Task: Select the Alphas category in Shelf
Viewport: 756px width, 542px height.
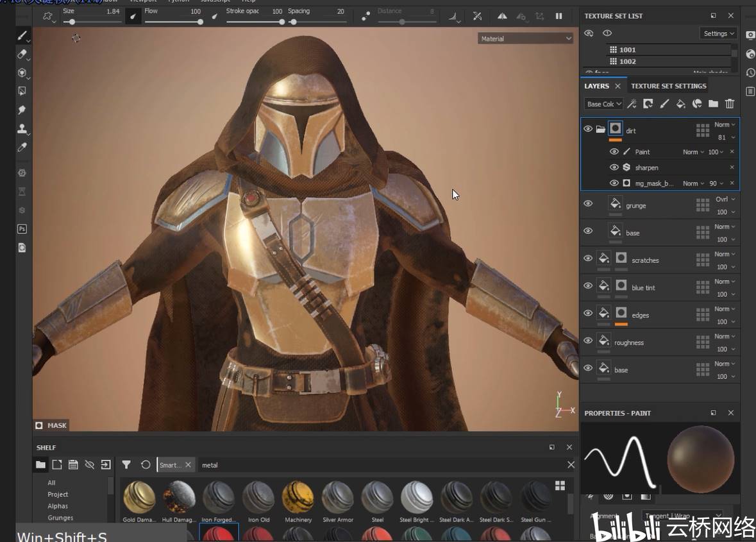Action: [x=58, y=506]
